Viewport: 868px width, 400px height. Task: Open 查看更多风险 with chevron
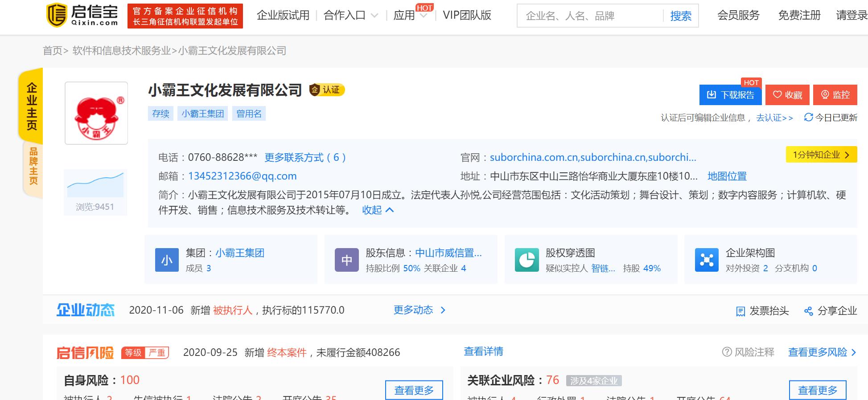pyautogui.click(x=822, y=352)
